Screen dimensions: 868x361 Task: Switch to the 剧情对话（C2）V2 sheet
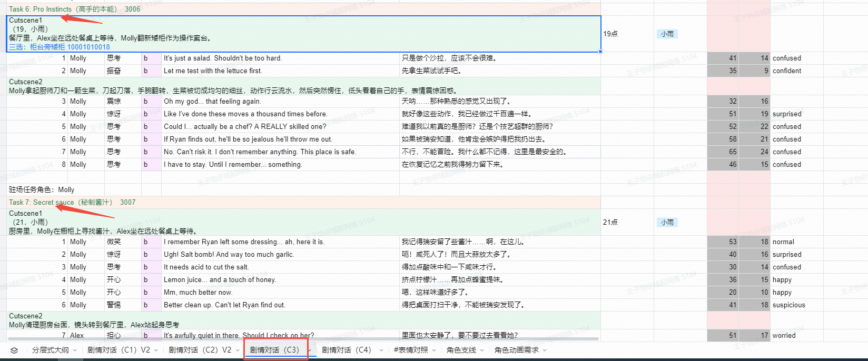point(200,350)
